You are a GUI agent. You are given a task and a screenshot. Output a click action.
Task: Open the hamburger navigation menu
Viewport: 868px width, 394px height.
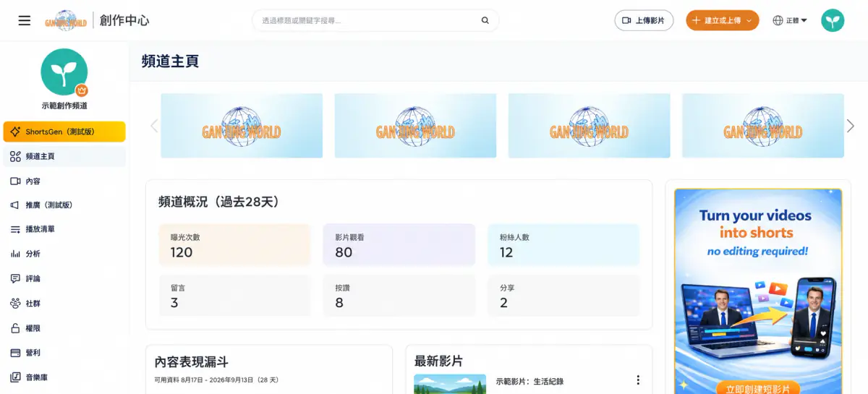tap(25, 20)
